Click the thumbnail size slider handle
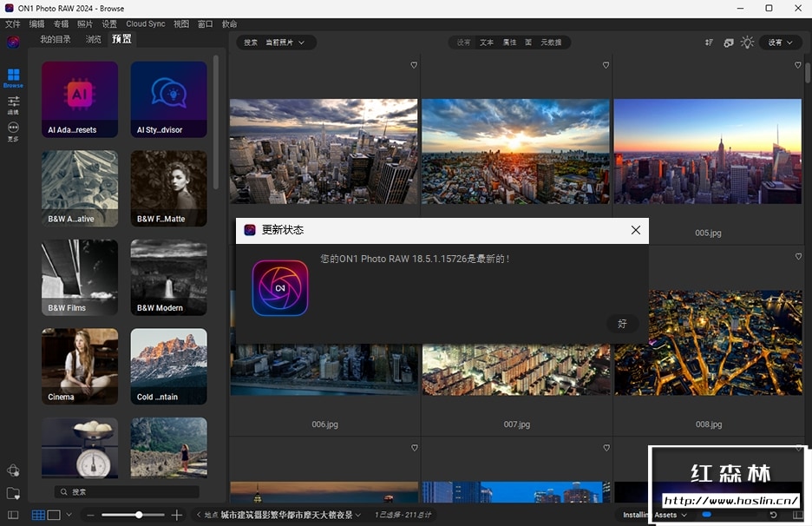 tap(139, 515)
